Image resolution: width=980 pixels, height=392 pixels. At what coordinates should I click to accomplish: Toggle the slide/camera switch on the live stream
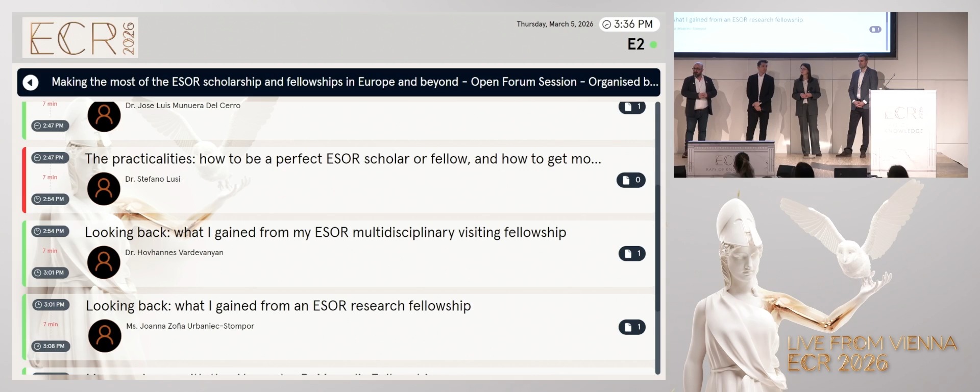(875, 30)
